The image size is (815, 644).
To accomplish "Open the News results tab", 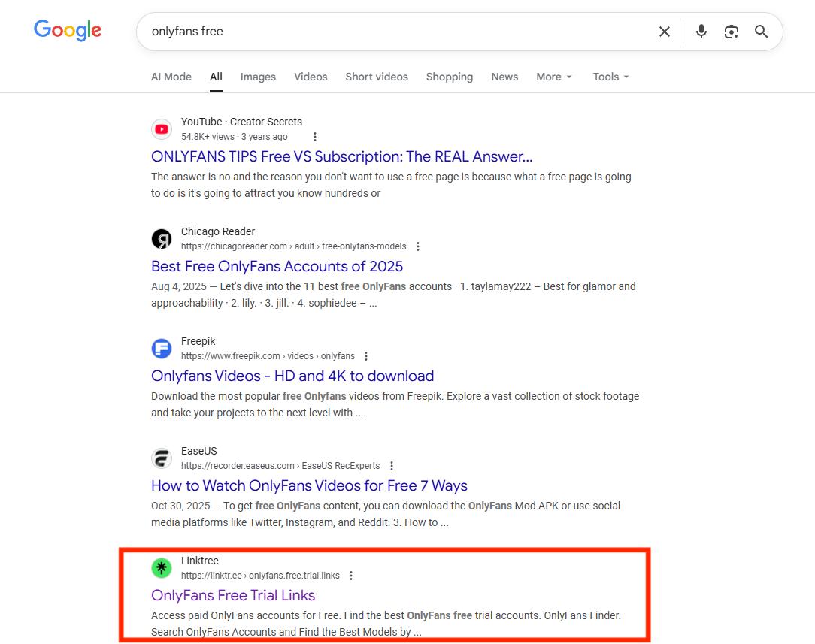I will pyautogui.click(x=504, y=77).
